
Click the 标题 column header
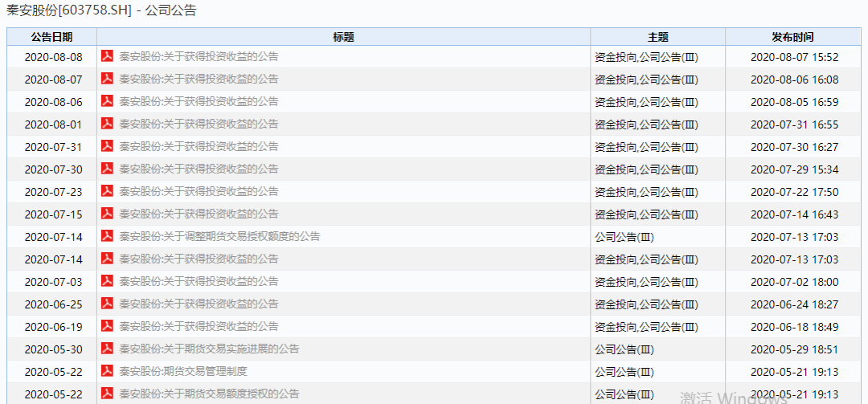coord(343,37)
